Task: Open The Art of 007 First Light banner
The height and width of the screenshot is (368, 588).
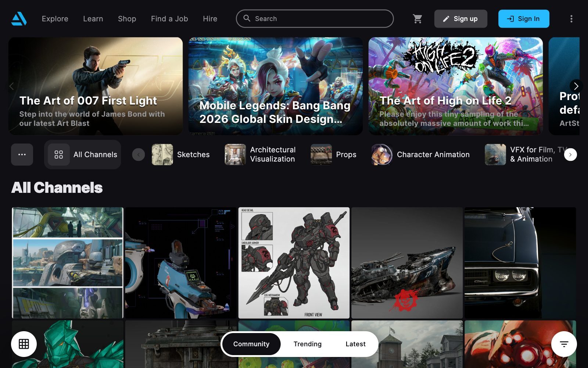Action: pos(96,86)
